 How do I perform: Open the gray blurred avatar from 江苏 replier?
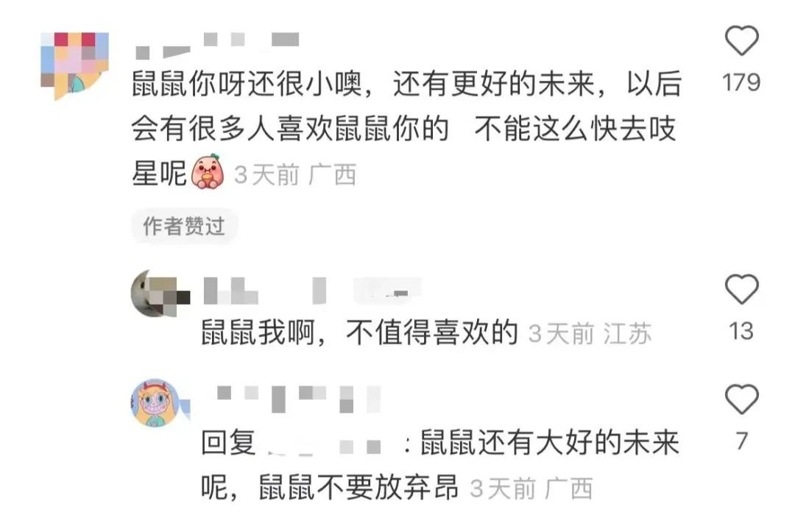pyautogui.click(x=160, y=294)
